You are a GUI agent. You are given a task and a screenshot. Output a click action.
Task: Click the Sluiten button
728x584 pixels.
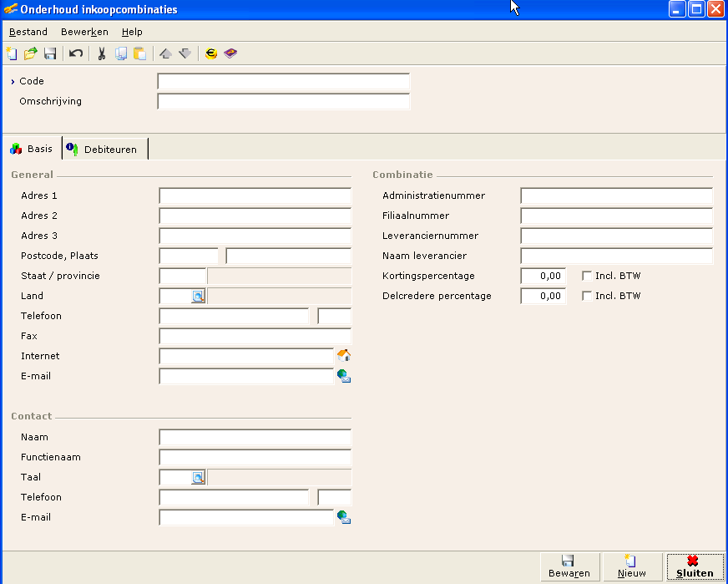[695, 566]
